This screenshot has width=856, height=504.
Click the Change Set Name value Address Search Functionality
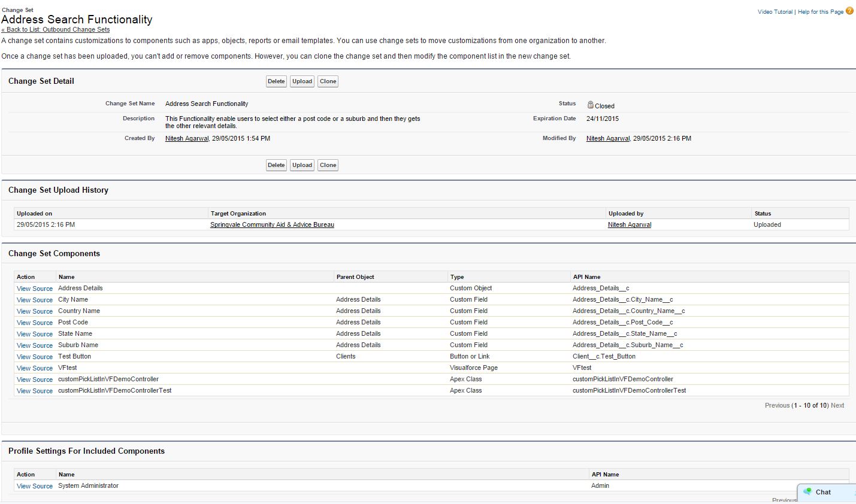207,104
